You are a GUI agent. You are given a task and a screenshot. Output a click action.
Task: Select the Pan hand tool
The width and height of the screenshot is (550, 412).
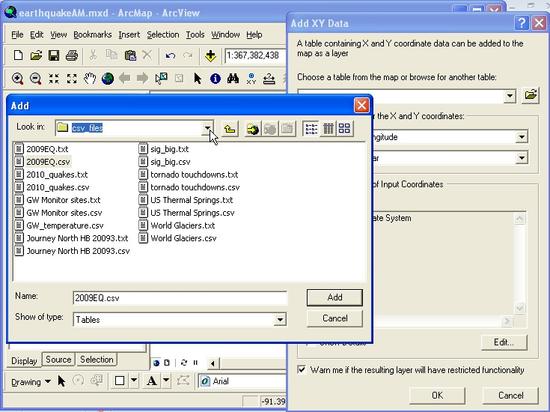(x=90, y=78)
